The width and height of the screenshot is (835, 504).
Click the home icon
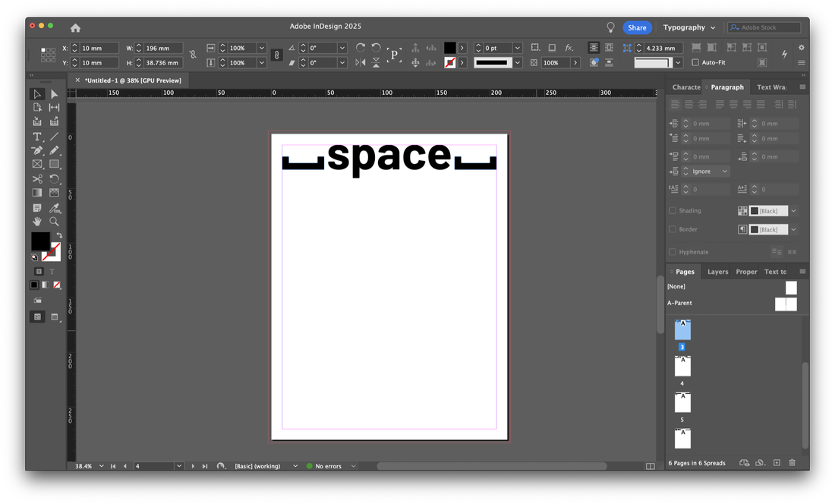(76, 27)
